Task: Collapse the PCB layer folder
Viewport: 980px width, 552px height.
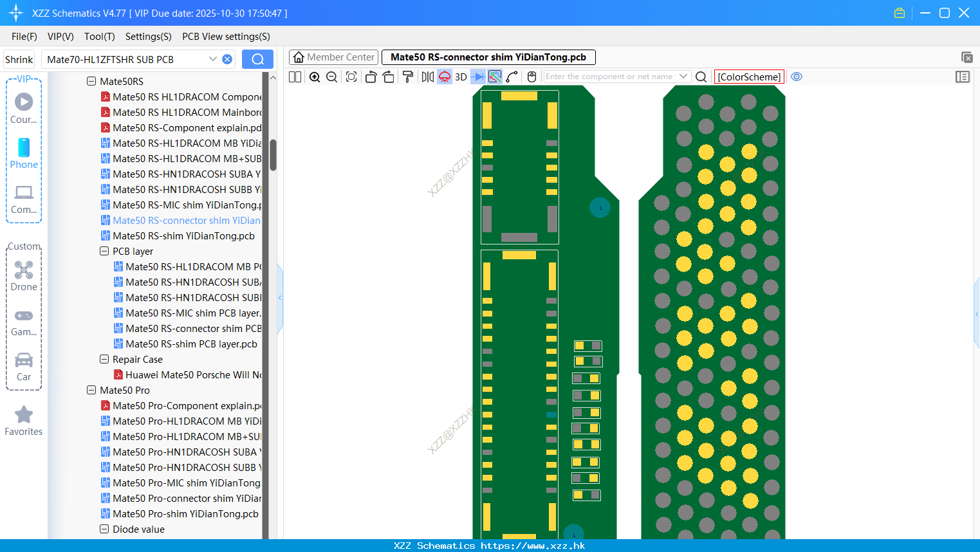Action: pyautogui.click(x=104, y=251)
